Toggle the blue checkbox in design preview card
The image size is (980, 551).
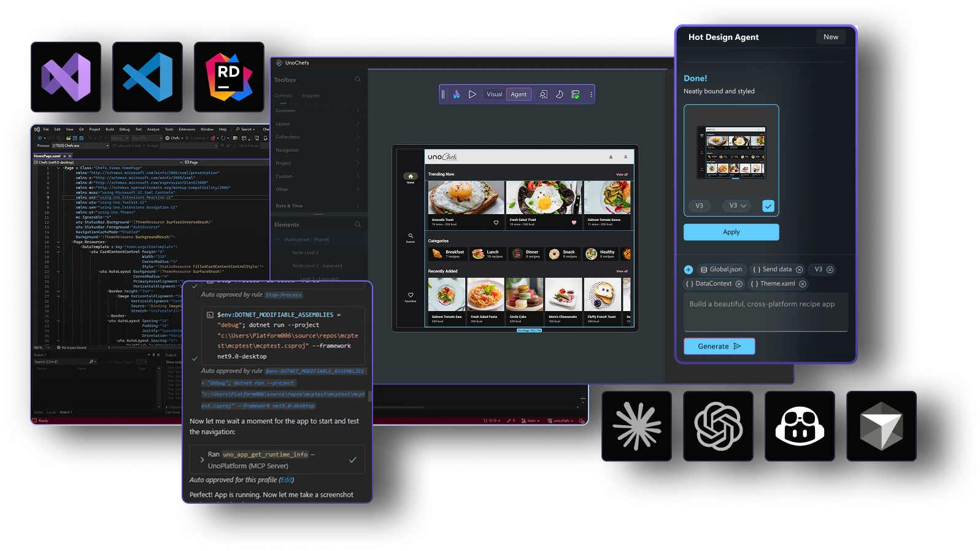click(768, 206)
